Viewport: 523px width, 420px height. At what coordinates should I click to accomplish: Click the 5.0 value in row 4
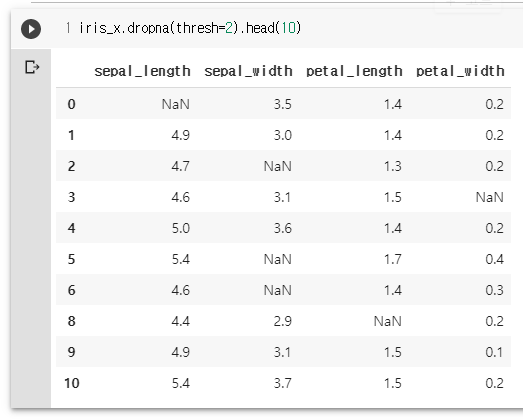pos(181,229)
